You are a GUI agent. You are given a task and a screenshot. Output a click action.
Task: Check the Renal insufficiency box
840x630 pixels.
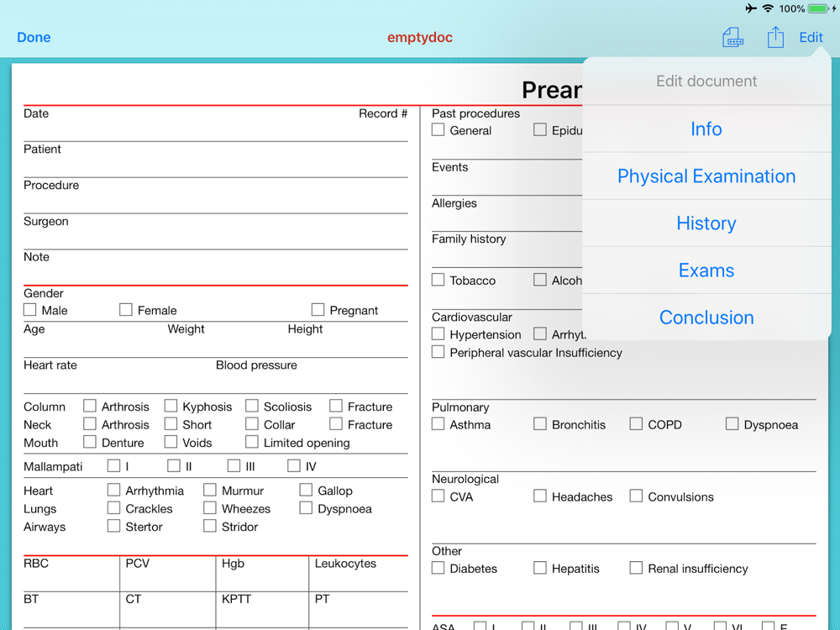(x=636, y=568)
